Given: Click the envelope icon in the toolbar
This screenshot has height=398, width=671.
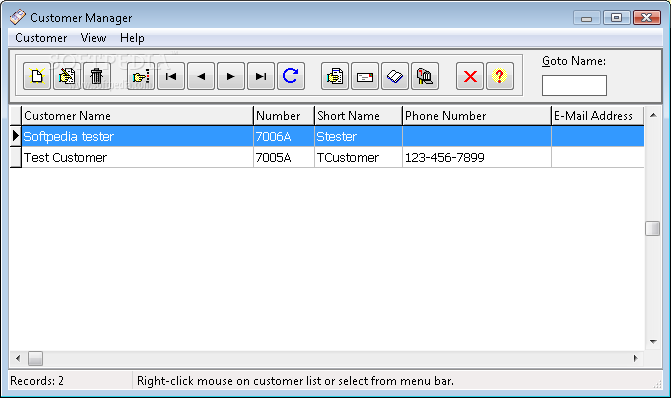Looking at the screenshot, I should coord(365,76).
